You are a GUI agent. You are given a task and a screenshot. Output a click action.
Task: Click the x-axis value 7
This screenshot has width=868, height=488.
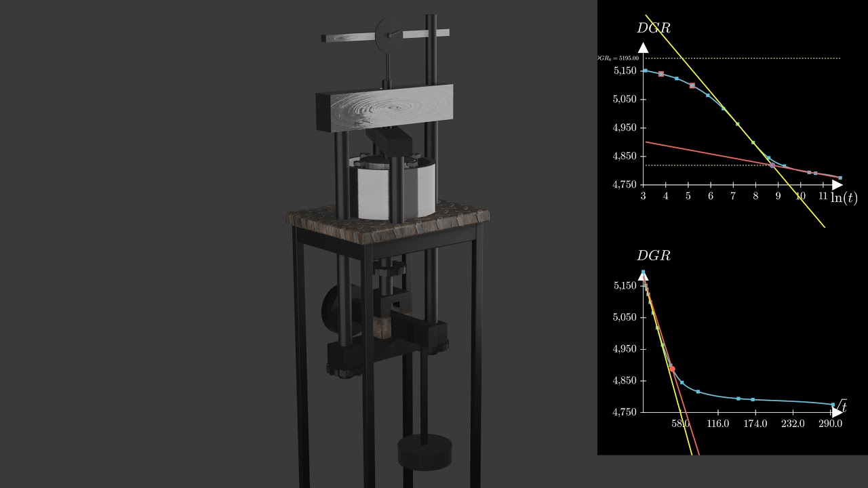pos(733,196)
